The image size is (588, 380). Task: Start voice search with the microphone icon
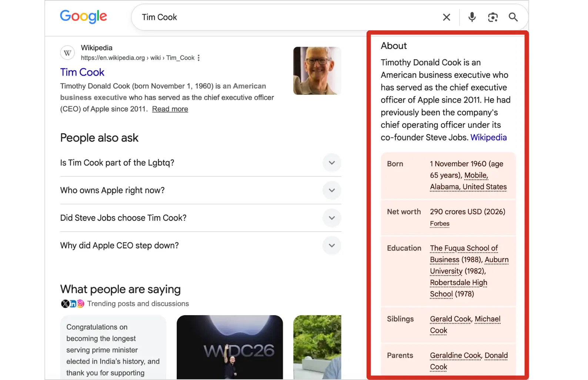[472, 17]
